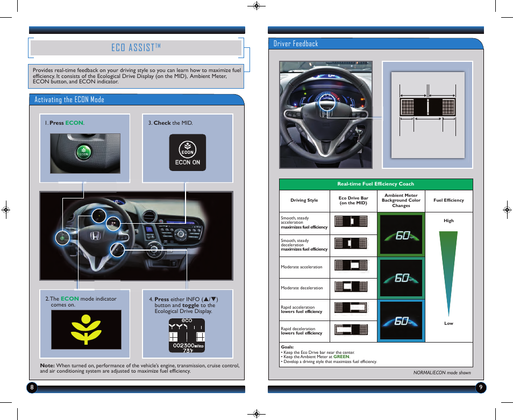Screen dimensions: 513x420
Task: Click 'Moderate acceleration' row text
Action: tap(302, 267)
